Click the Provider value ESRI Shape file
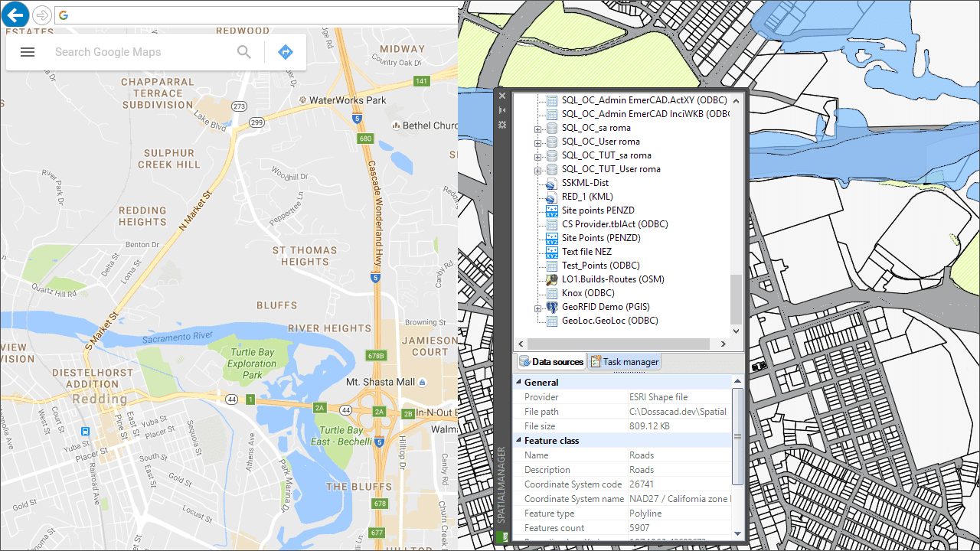 click(x=658, y=397)
